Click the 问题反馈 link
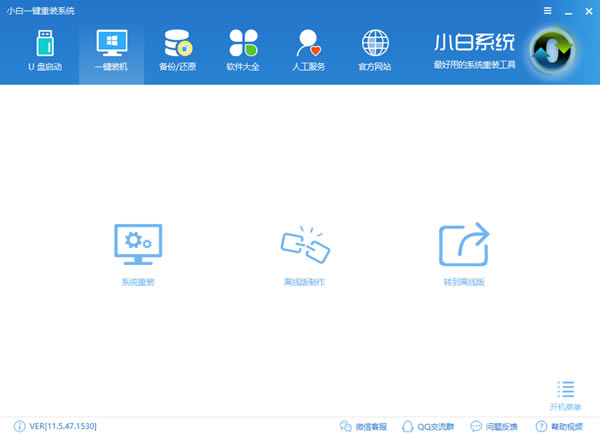600x436 pixels. (494, 426)
